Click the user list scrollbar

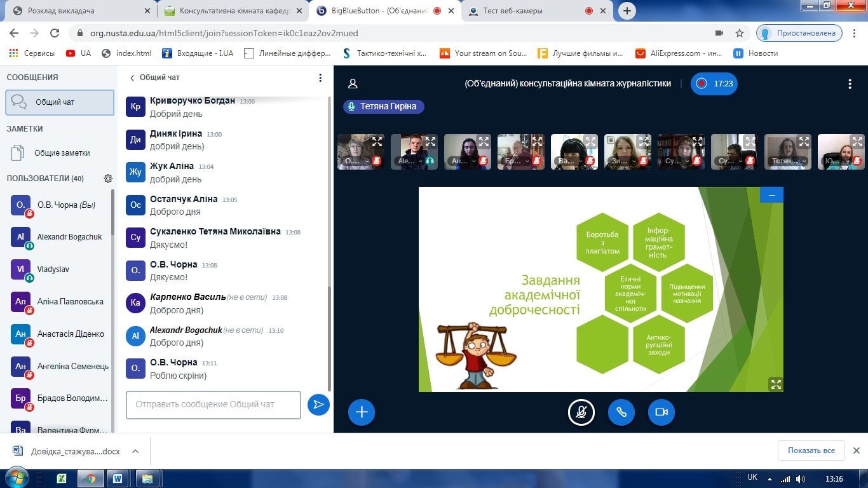point(113,213)
